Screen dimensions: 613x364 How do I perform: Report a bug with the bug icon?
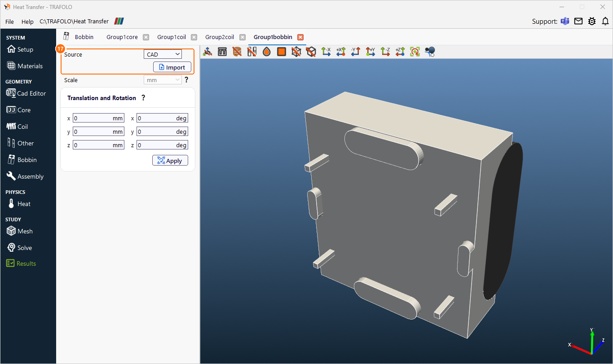pos(592,21)
